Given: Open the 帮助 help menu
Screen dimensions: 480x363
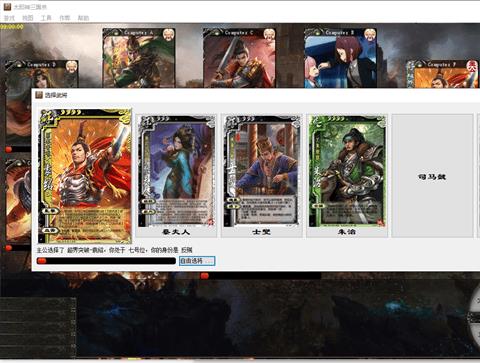Looking at the screenshot, I should click(83, 18).
